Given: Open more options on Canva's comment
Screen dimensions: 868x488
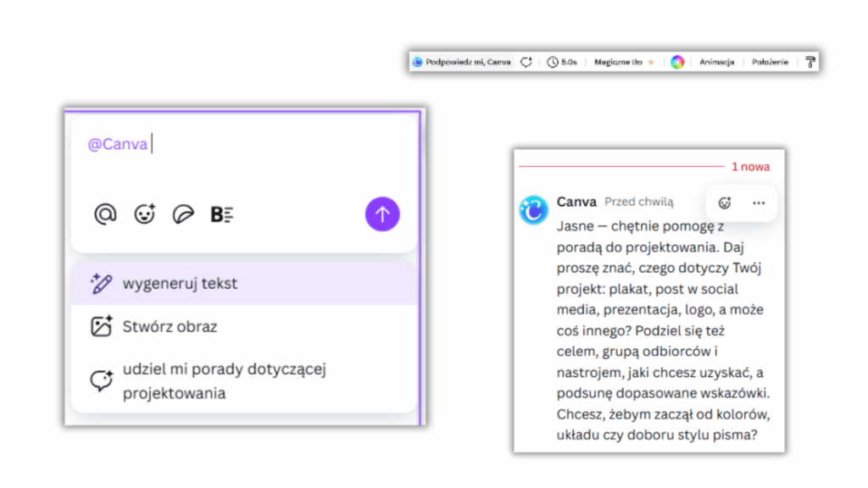Looking at the screenshot, I should click(x=759, y=203).
